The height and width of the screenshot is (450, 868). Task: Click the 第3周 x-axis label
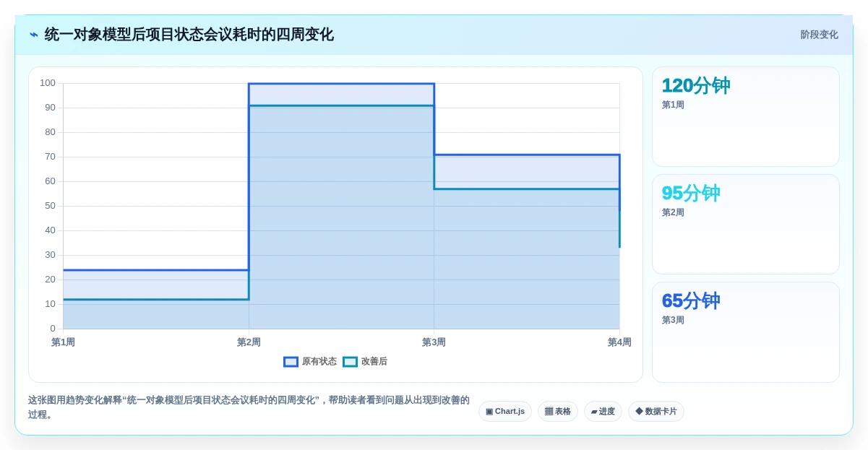coord(434,342)
